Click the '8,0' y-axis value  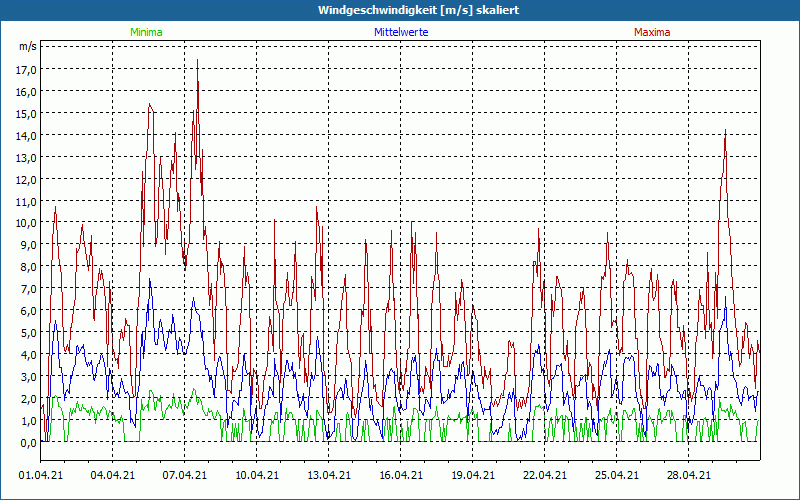[28, 267]
